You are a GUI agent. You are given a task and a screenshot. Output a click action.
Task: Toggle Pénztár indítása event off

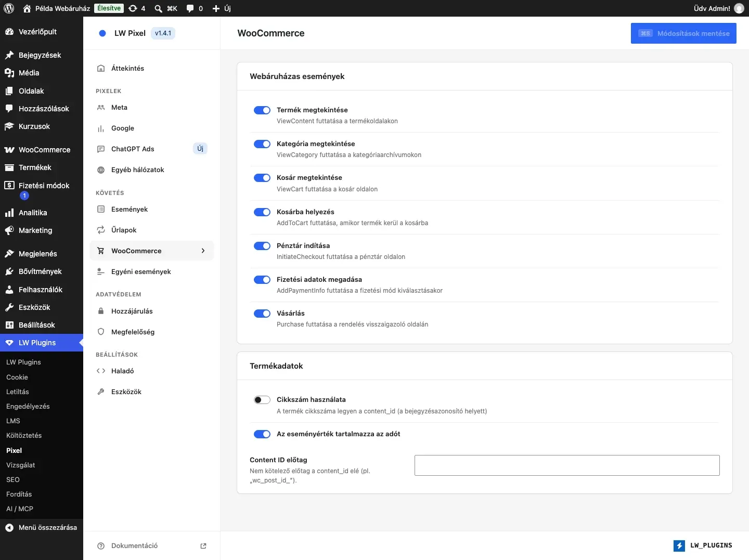pyautogui.click(x=262, y=246)
